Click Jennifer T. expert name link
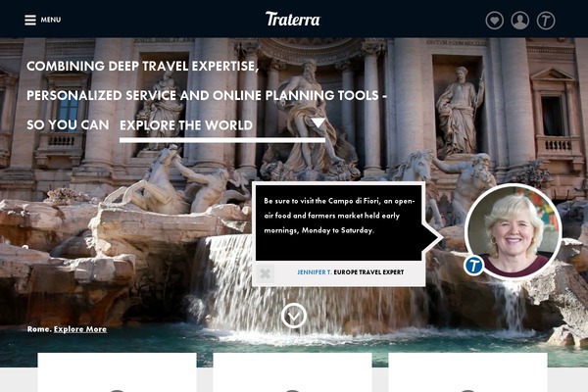This screenshot has height=392, width=588. [315, 272]
